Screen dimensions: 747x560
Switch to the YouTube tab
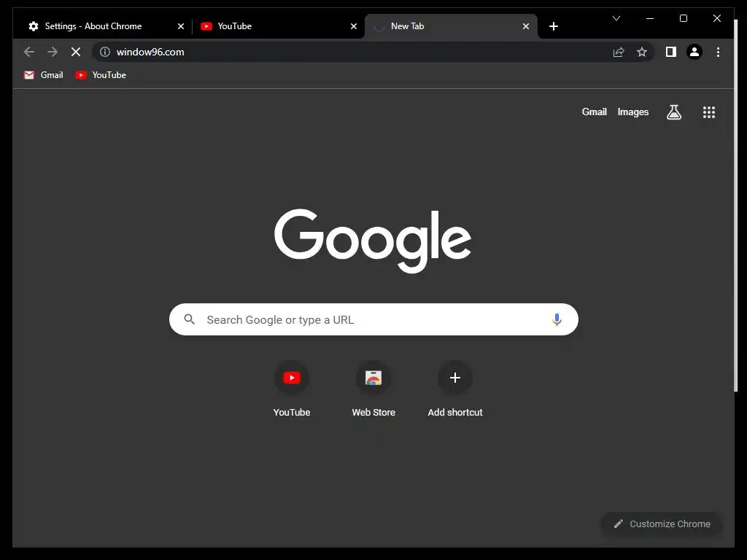tap(278, 26)
